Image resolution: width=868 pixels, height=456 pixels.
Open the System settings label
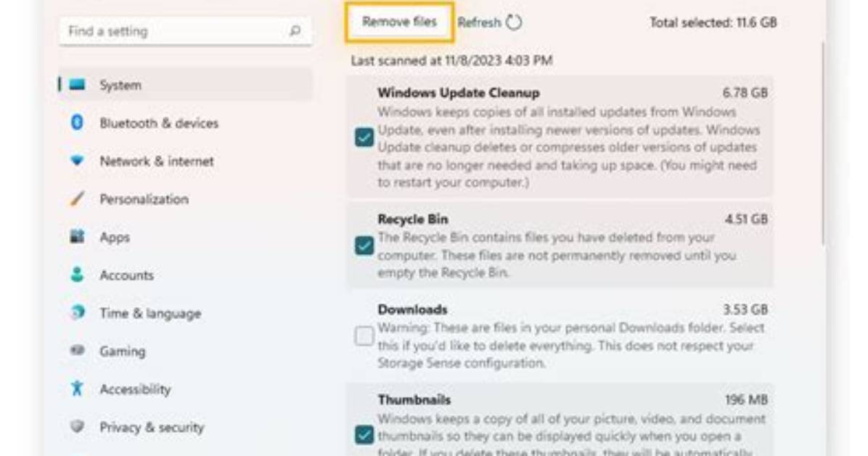click(120, 85)
